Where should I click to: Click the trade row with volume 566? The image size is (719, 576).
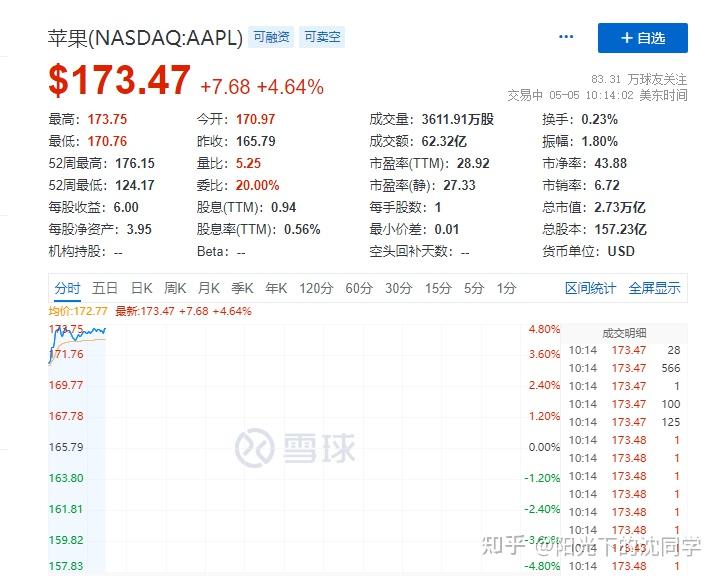pyautogui.click(x=624, y=368)
